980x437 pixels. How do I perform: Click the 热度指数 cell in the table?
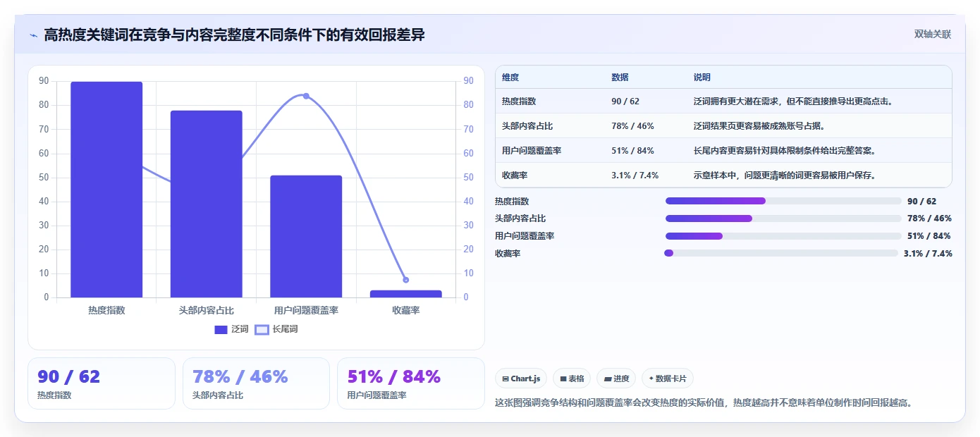click(x=519, y=101)
